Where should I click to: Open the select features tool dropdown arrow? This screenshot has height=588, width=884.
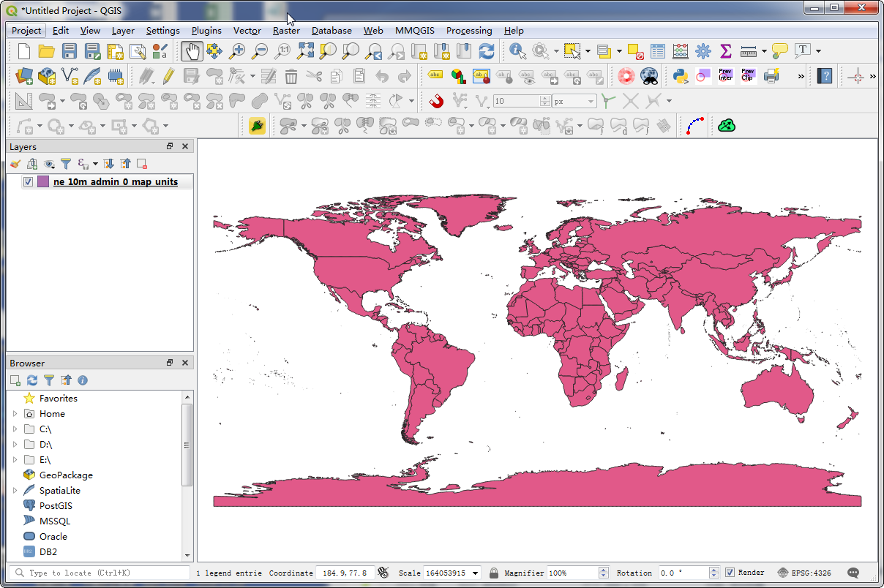pos(587,51)
